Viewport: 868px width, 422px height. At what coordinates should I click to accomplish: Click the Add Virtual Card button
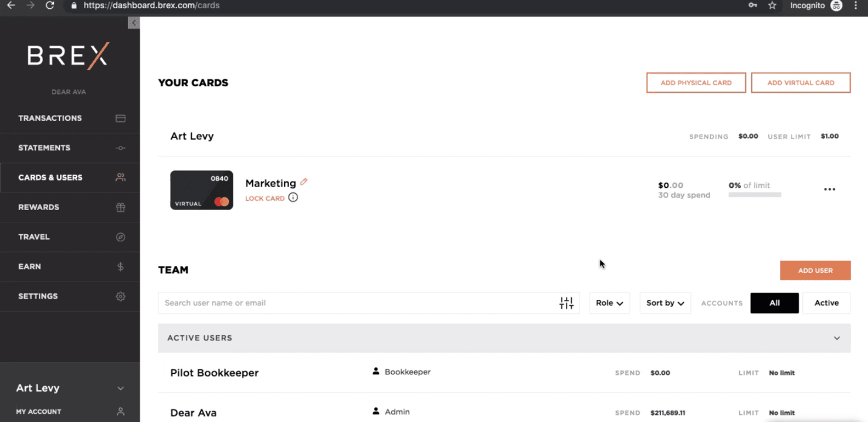tap(800, 83)
